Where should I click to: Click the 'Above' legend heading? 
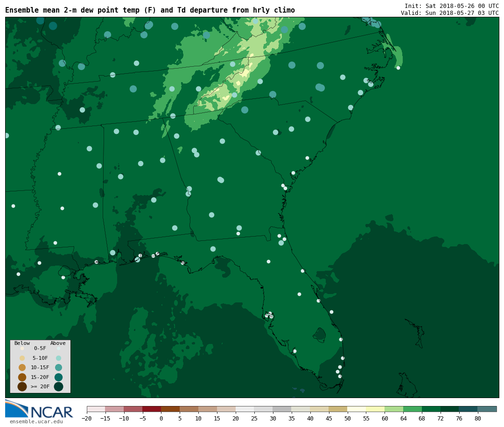coord(58,343)
